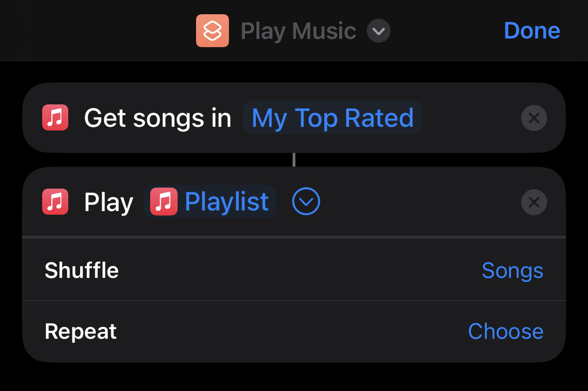Open the Songs value for Shuffle
This screenshot has height=391, width=588.
click(512, 270)
